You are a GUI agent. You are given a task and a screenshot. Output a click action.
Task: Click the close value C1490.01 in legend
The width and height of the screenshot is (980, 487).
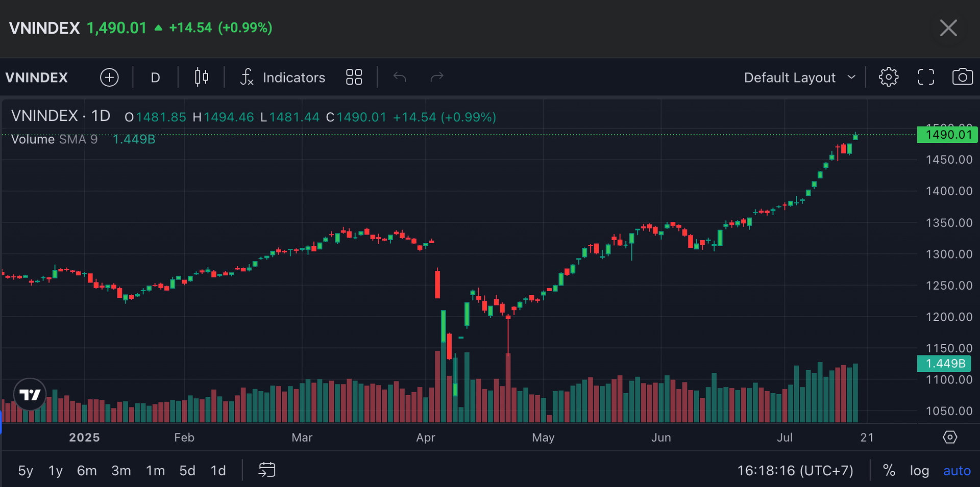pos(356,117)
